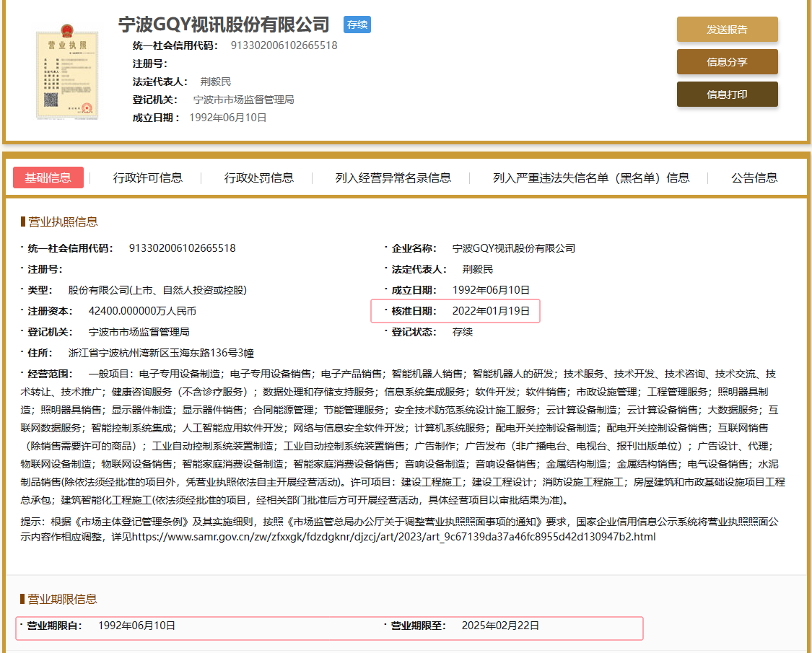This screenshot has height=653, width=812.
Task: Click 登记机关 value in license section
Action: click(139, 332)
